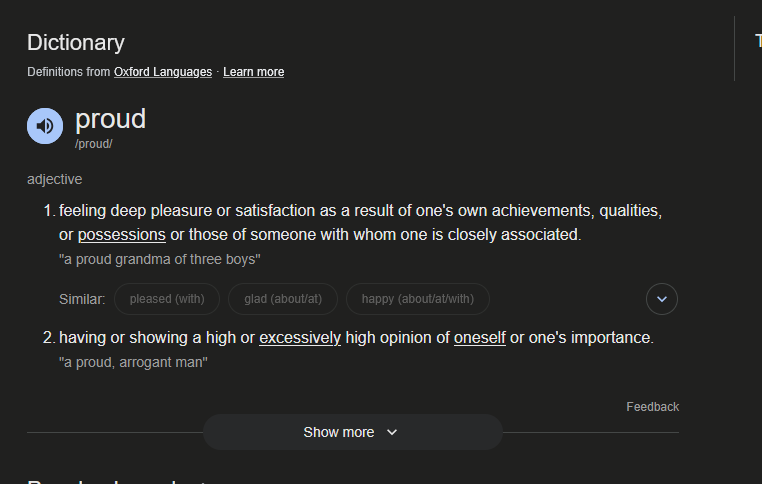Follow the 'oneself' definition link

click(x=480, y=337)
